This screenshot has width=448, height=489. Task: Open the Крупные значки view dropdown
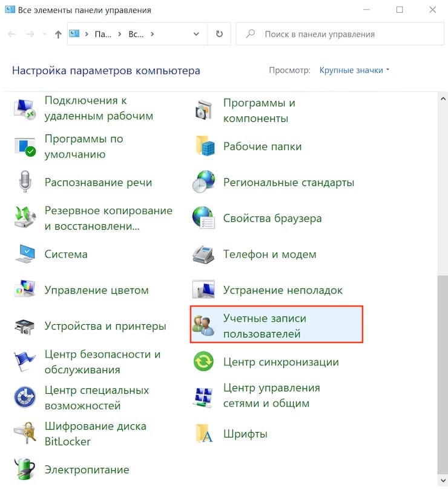[354, 70]
